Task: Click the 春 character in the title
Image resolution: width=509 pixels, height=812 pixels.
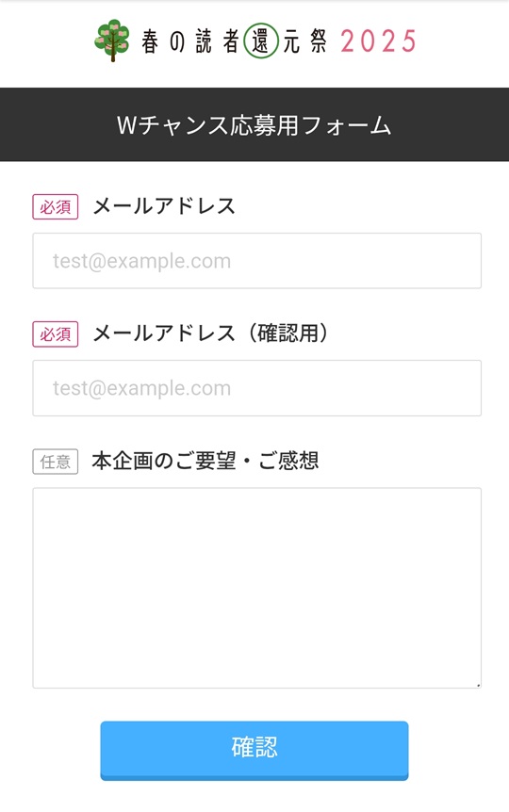Action: pos(150,41)
